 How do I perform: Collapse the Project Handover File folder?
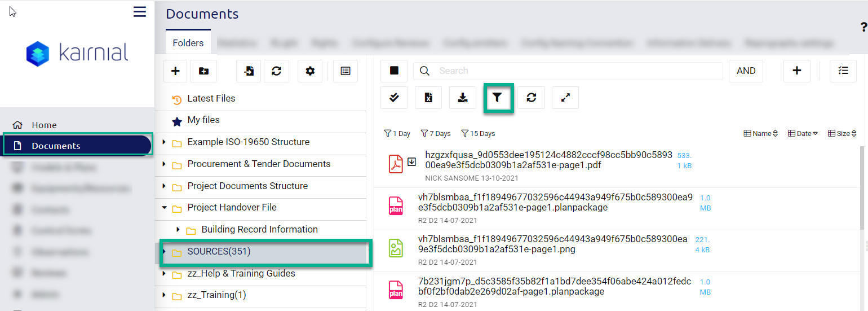point(164,208)
